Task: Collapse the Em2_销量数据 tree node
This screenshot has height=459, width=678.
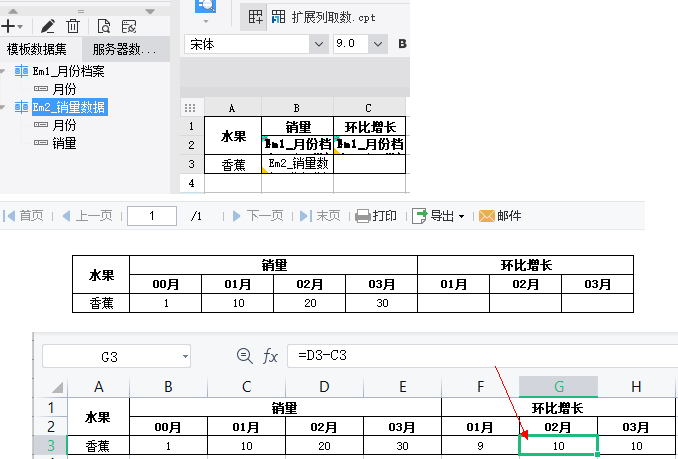Action: point(3,107)
